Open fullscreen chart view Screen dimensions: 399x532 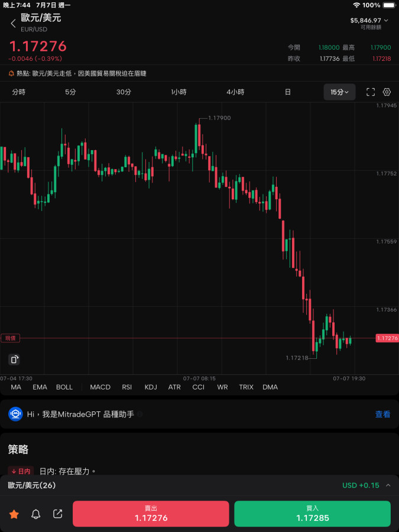(371, 92)
